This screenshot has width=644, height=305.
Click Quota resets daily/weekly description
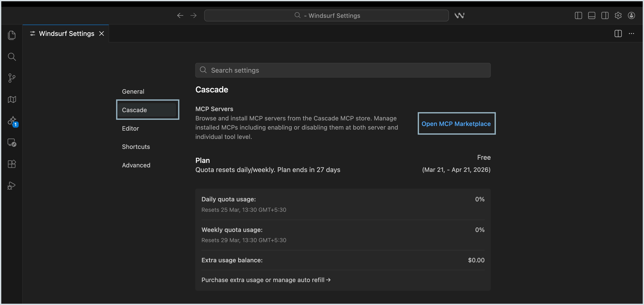pyautogui.click(x=267, y=170)
